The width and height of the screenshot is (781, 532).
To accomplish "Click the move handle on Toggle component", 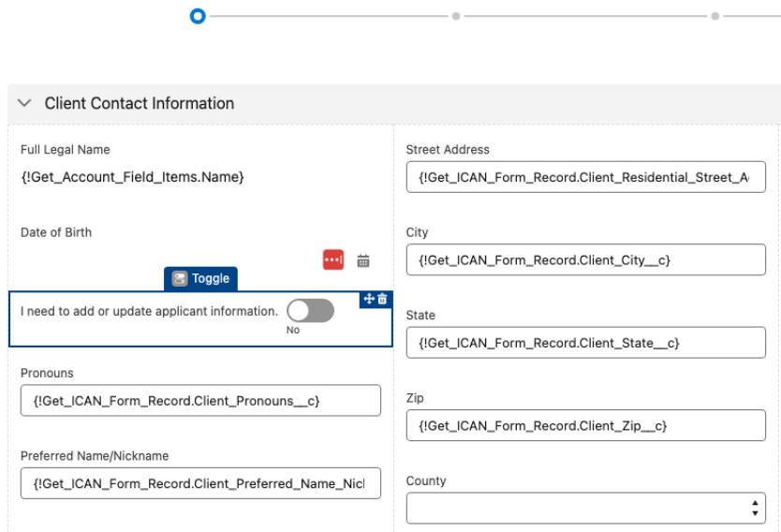I will (x=369, y=299).
